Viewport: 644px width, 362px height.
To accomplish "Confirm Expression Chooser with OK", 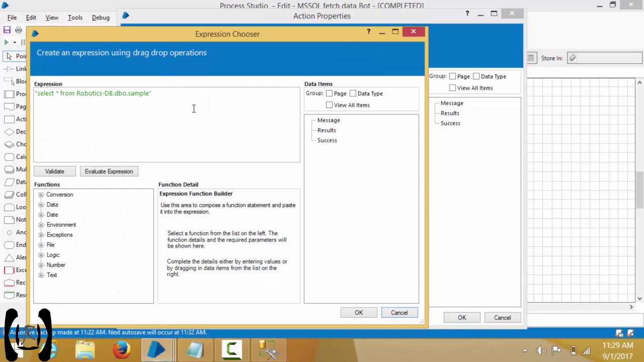I will point(359,313).
